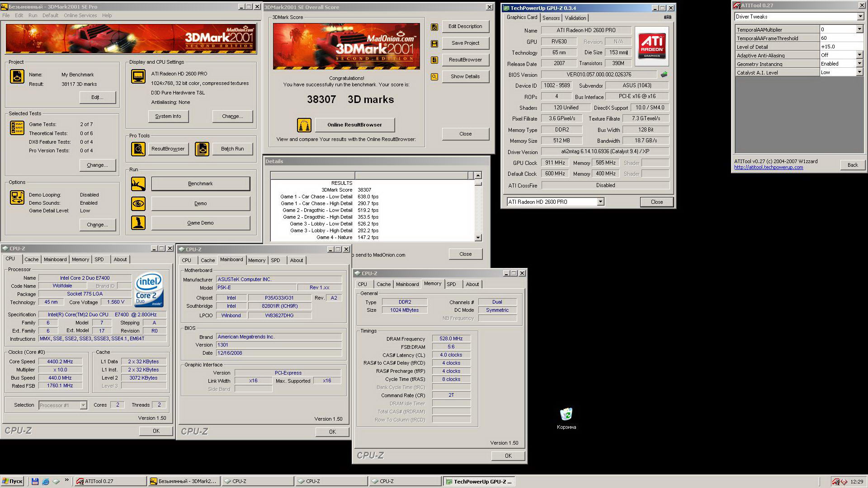The width and height of the screenshot is (868, 488).
Task: Click the BIOS save chip icon in GPU-Z
Action: coord(664,75)
